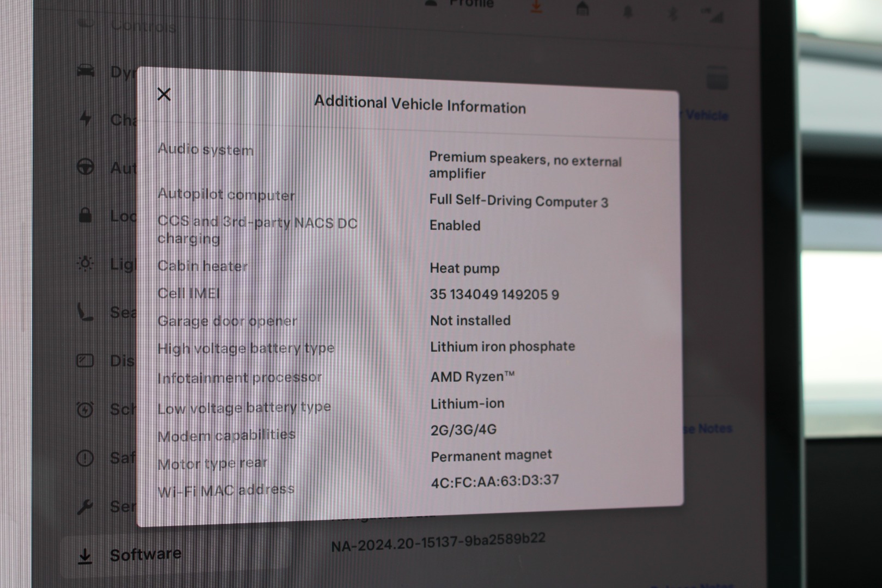Tap the cellular signal strength icon
Image resolution: width=882 pixels, height=588 pixels.
click(x=715, y=16)
